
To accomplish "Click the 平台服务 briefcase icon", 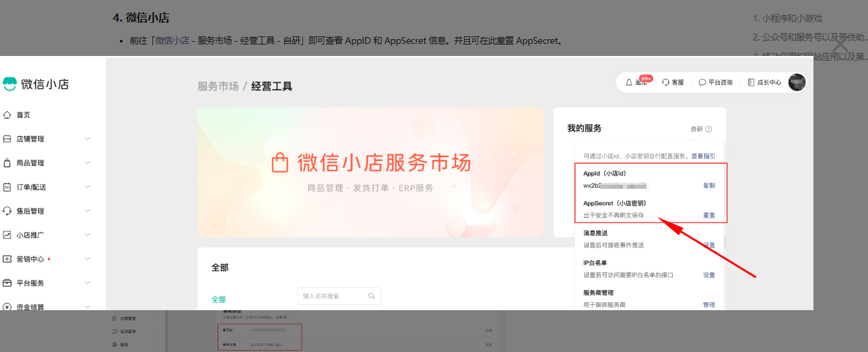I will click(x=7, y=283).
